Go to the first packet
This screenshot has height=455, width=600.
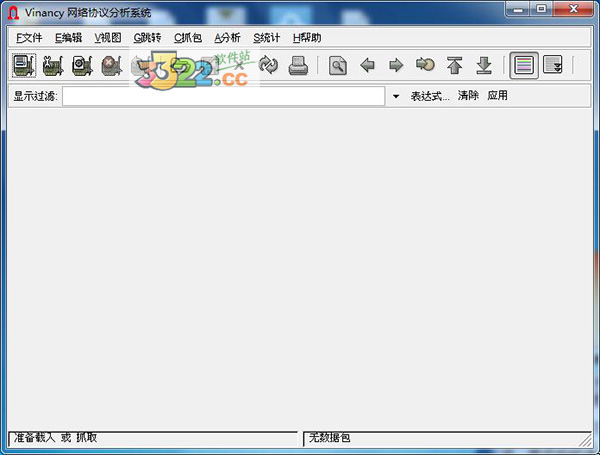click(x=455, y=65)
